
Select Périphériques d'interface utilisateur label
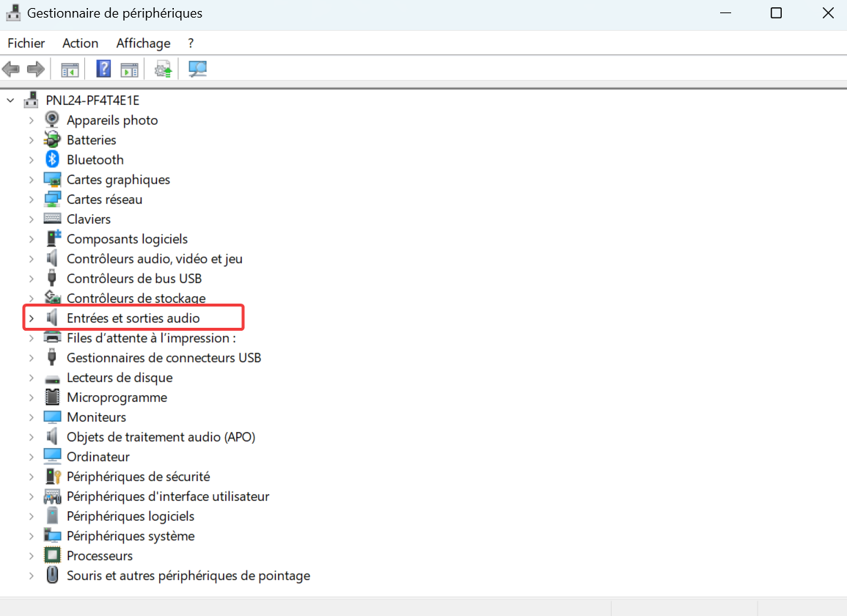tap(168, 496)
